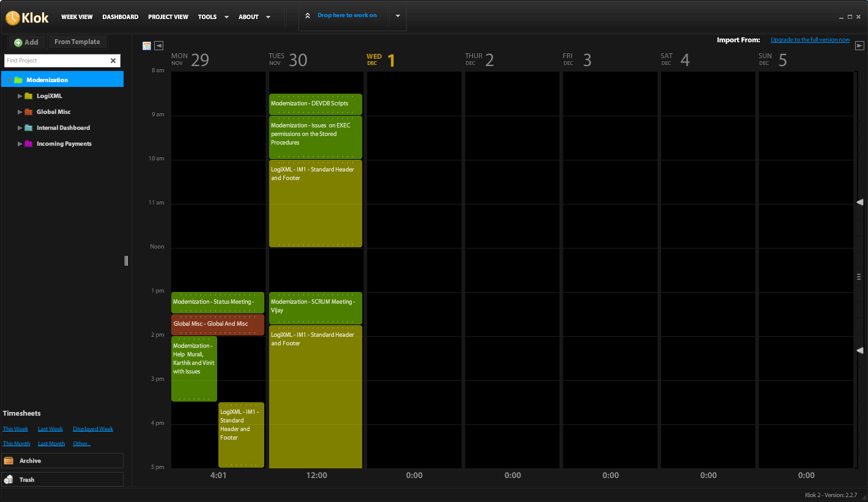Switch to Project View
868x502 pixels.
pyautogui.click(x=168, y=17)
